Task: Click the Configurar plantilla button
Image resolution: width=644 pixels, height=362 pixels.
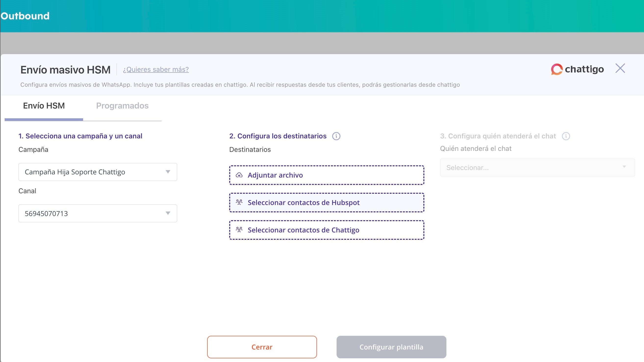Action: (x=391, y=347)
